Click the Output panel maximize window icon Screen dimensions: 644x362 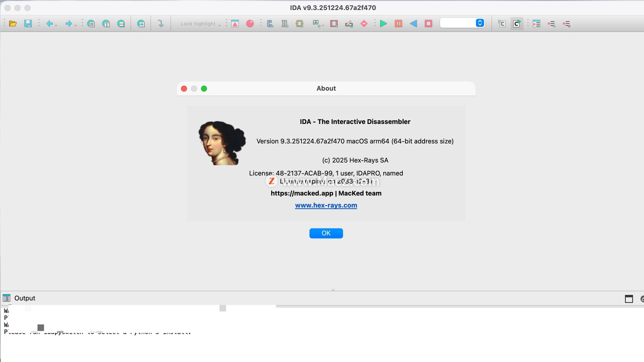[x=629, y=299]
